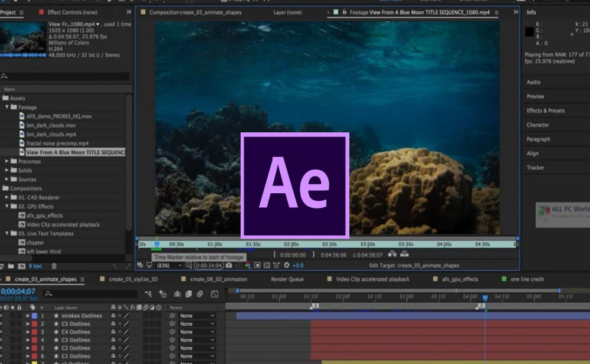Image resolution: width=590 pixels, height=364 pixels.
Task: Expand the Precomps folder in Project panel
Action: click(x=7, y=161)
